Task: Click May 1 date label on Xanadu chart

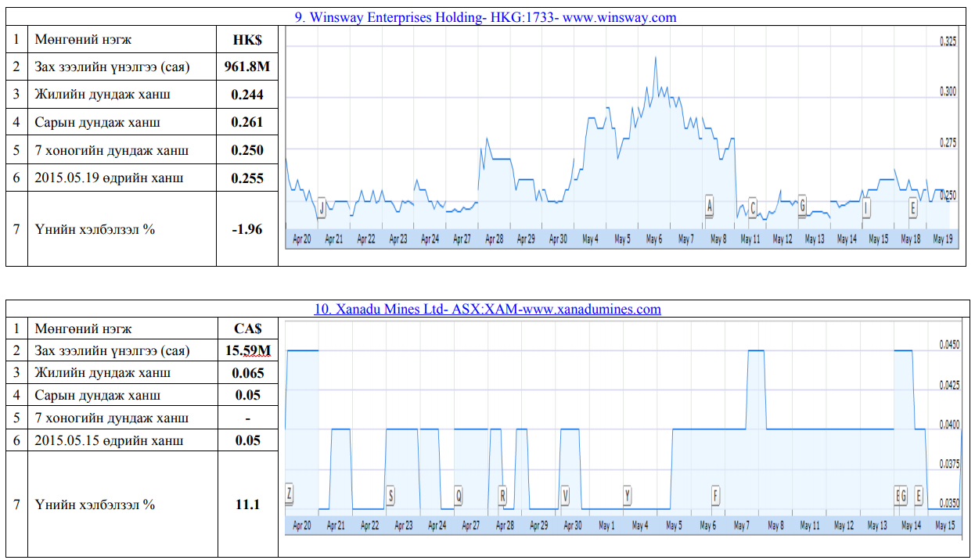Action: (x=606, y=526)
